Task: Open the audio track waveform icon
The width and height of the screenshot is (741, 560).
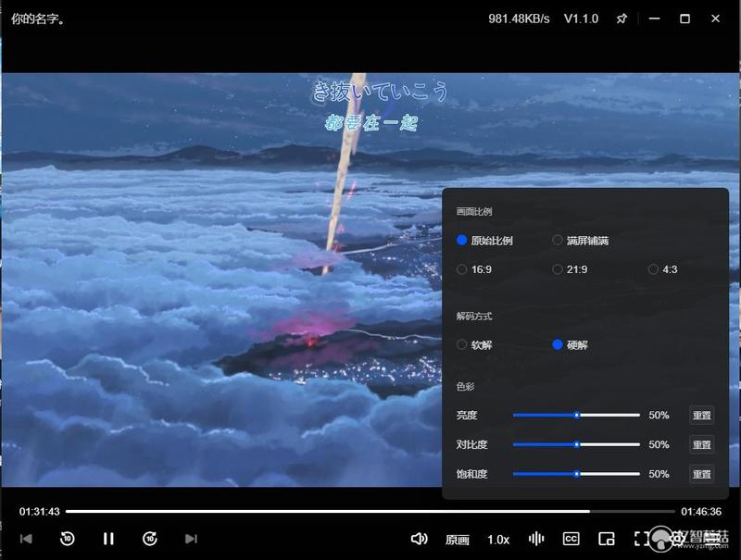Action: tap(536, 539)
